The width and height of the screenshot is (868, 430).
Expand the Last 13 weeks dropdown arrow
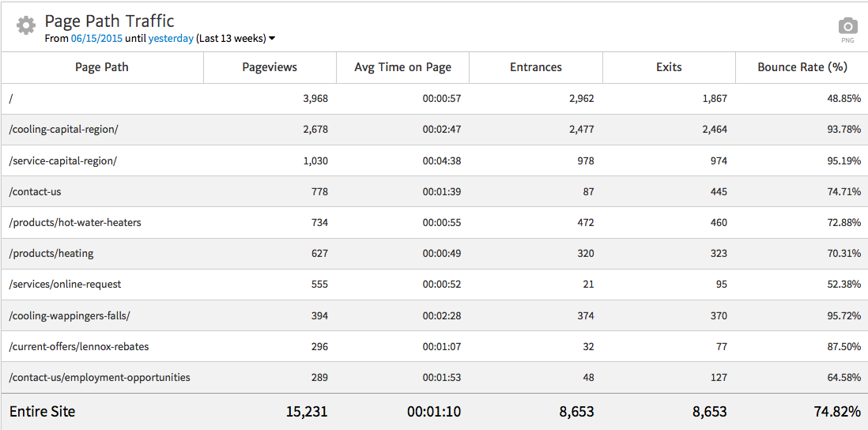coord(272,38)
